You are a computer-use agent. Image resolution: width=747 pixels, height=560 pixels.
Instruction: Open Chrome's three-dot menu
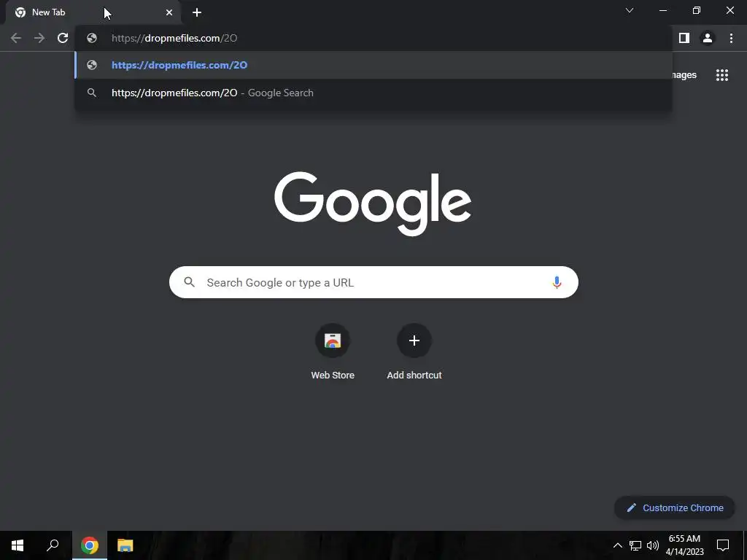(731, 38)
